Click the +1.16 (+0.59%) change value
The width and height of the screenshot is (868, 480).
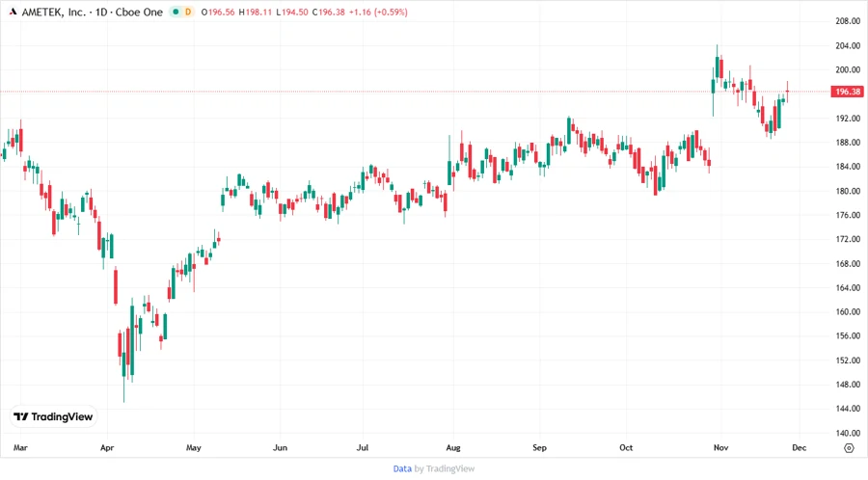pyautogui.click(x=378, y=13)
